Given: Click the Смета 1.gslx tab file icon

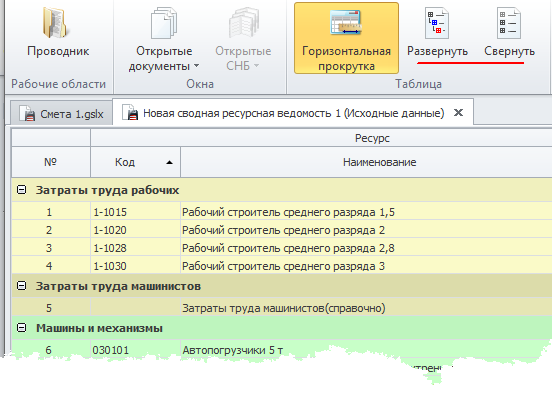Looking at the screenshot, I should tap(27, 113).
